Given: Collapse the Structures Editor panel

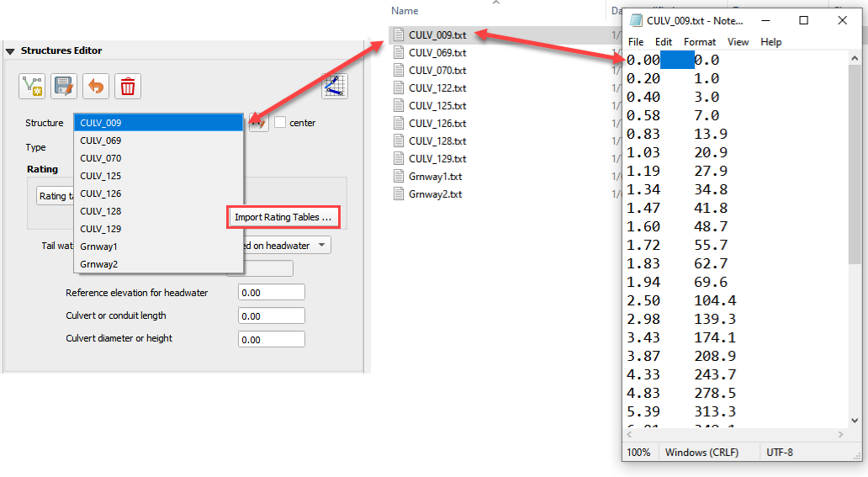Looking at the screenshot, I should coord(11,51).
